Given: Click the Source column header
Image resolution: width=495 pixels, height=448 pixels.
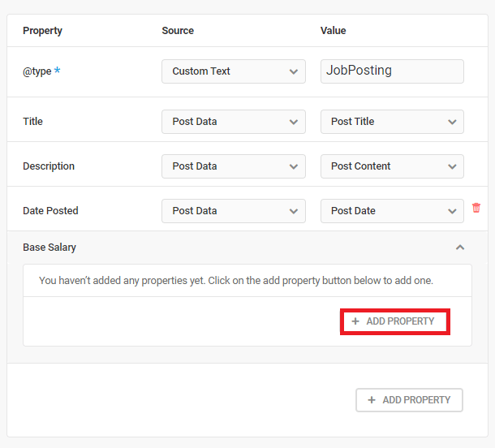Looking at the screenshot, I should click(x=178, y=31).
